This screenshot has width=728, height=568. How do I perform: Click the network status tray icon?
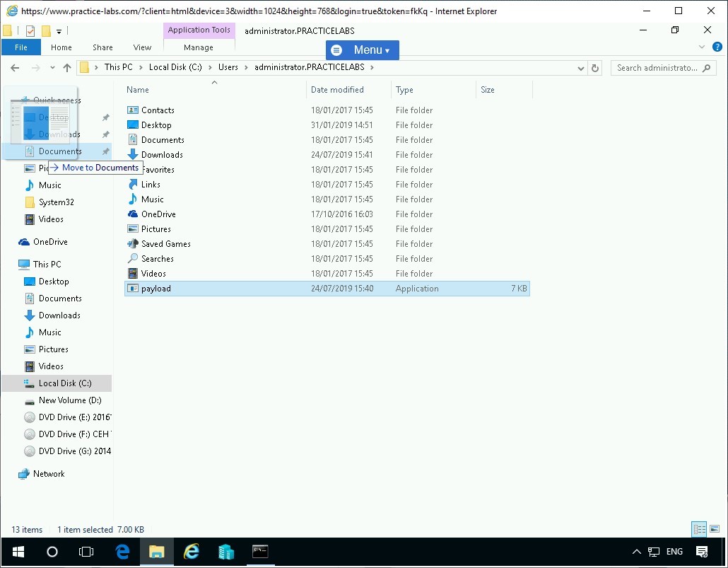[654, 552]
